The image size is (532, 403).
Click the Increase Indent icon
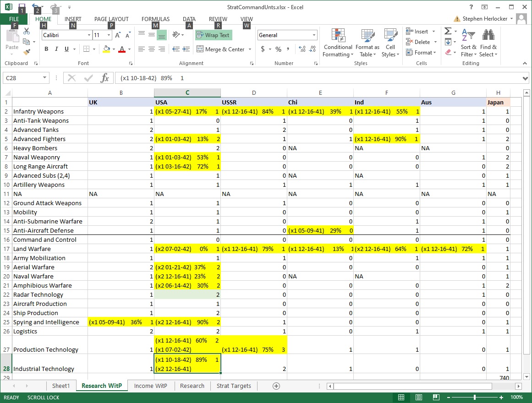186,49
